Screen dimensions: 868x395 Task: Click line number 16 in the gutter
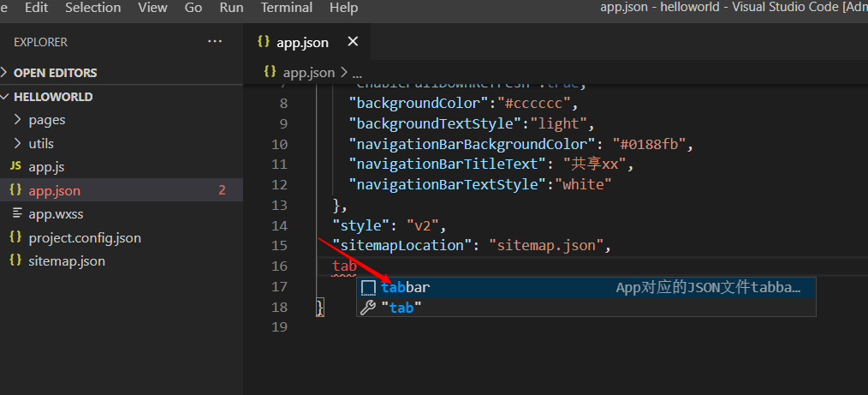coord(280,266)
